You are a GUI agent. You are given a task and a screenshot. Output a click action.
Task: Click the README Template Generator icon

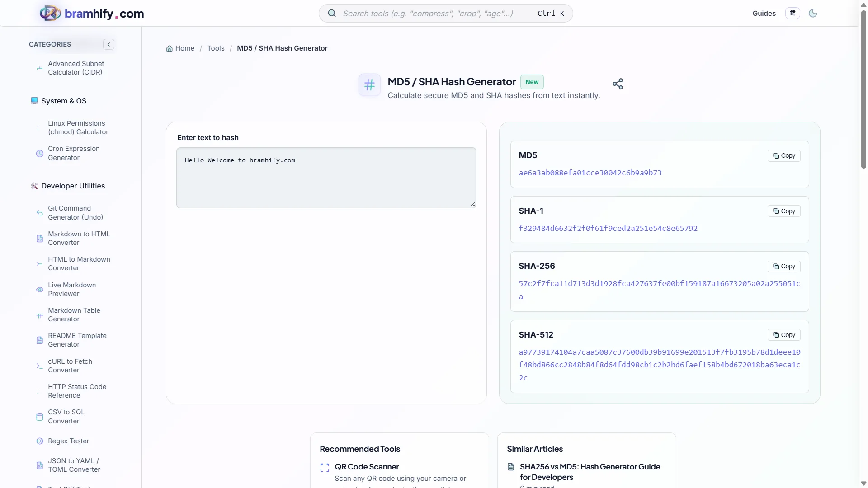pos(40,340)
